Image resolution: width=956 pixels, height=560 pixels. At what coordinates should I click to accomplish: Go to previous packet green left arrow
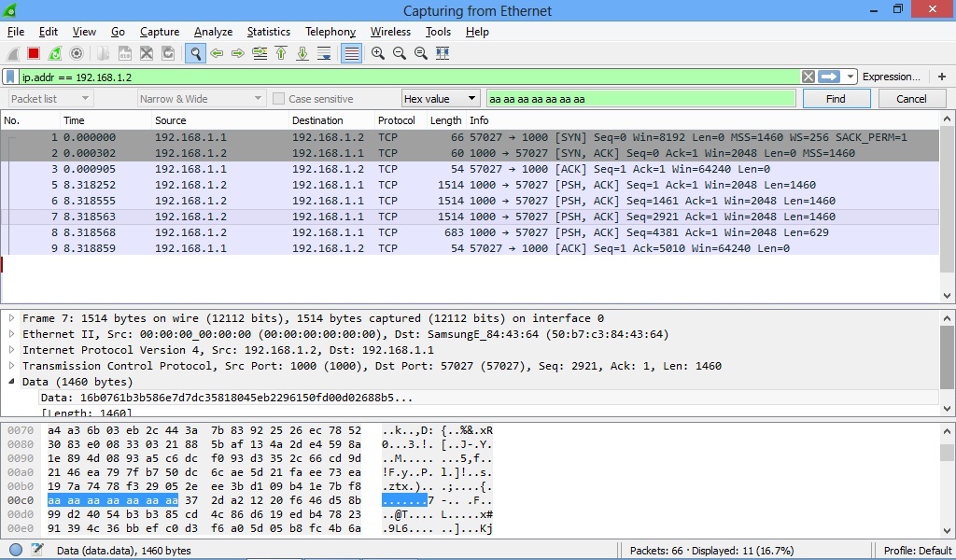coord(217,53)
